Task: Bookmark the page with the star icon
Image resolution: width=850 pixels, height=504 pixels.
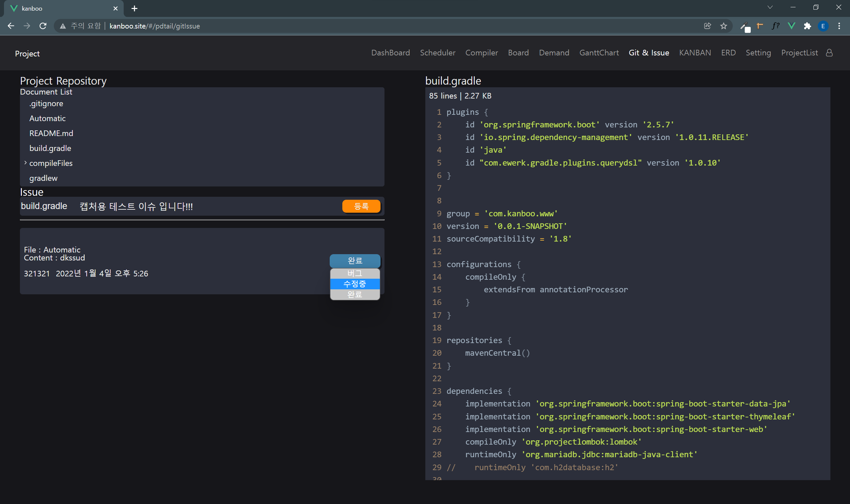Action: coord(723,26)
